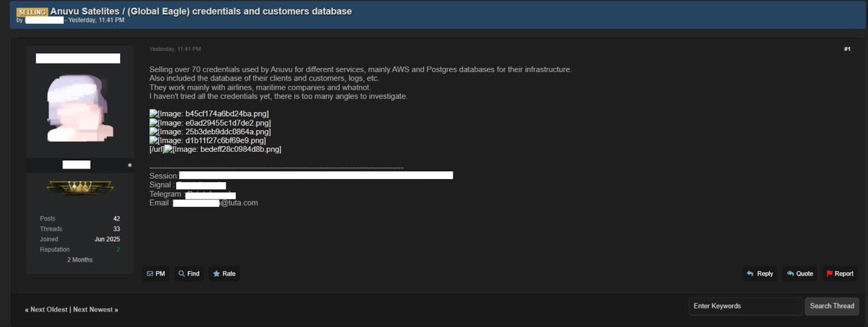
Task: Report the post with the flag button
Action: pyautogui.click(x=840, y=274)
